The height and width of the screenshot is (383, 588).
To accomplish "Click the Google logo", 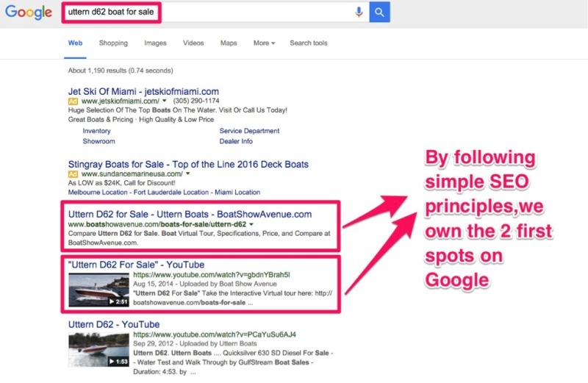I will pos(29,12).
